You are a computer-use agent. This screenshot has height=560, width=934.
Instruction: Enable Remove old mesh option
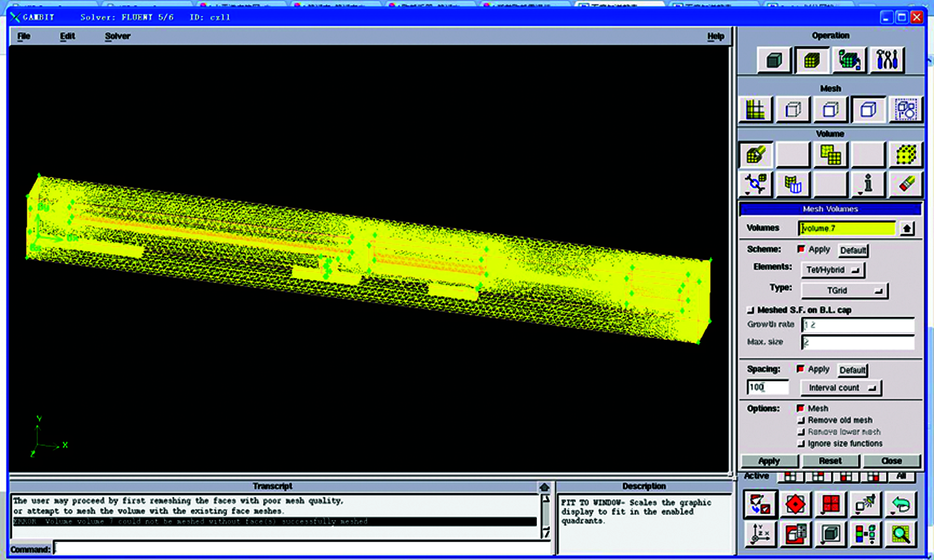(x=801, y=420)
